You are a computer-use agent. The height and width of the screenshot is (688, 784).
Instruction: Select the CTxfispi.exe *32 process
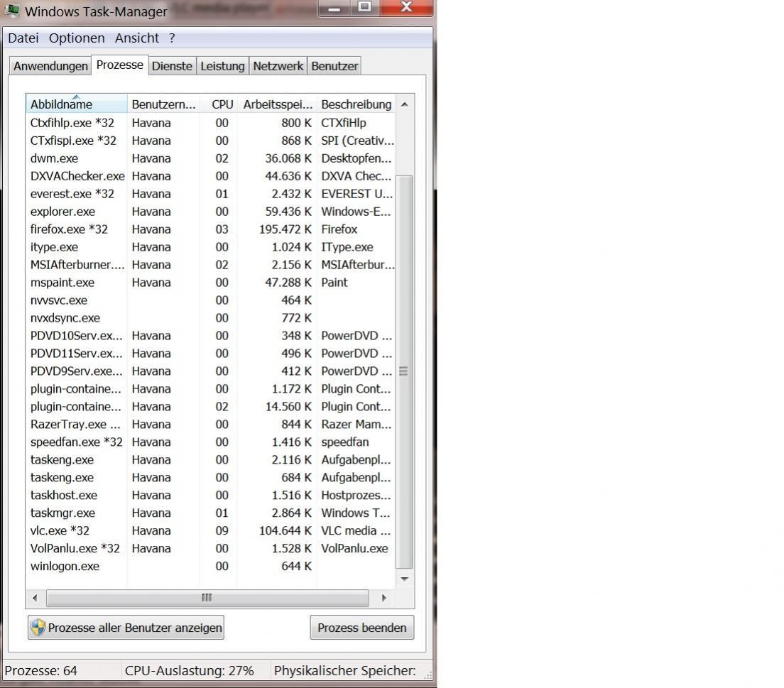click(x=210, y=141)
